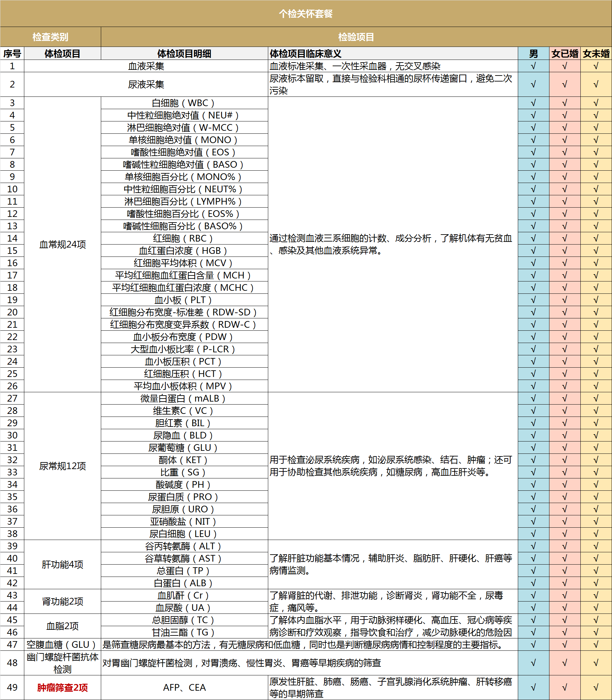Select 胆红素（BIL） cell
The width and height of the screenshot is (612, 700).
[184, 423]
